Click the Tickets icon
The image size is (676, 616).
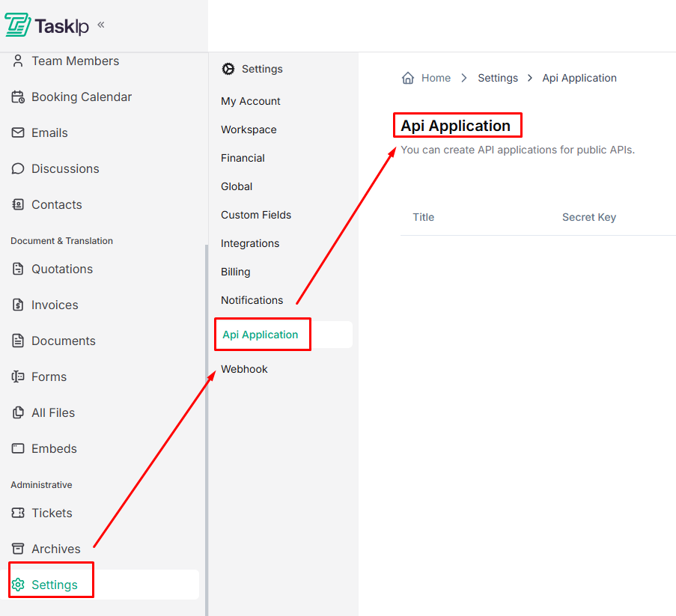18,513
